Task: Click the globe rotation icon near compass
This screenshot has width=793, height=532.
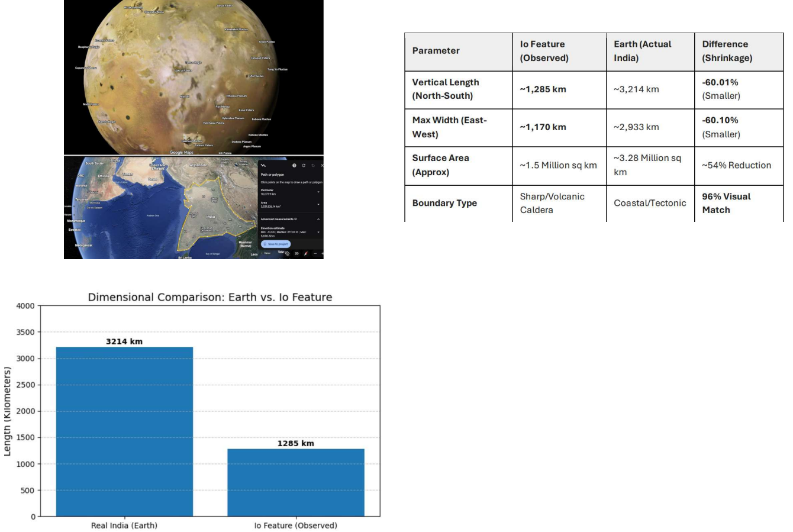Action: tap(288, 253)
